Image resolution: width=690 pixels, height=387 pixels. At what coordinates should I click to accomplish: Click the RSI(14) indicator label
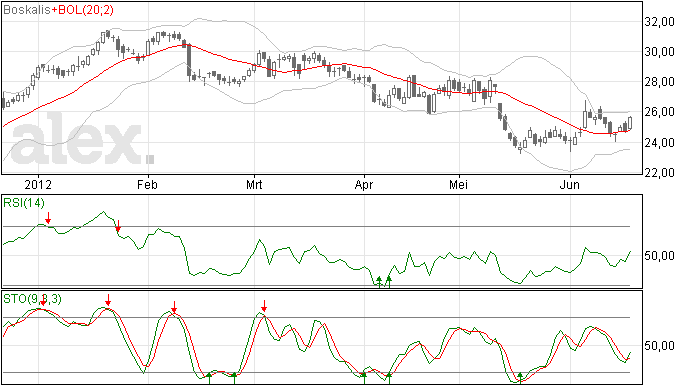click(x=24, y=203)
